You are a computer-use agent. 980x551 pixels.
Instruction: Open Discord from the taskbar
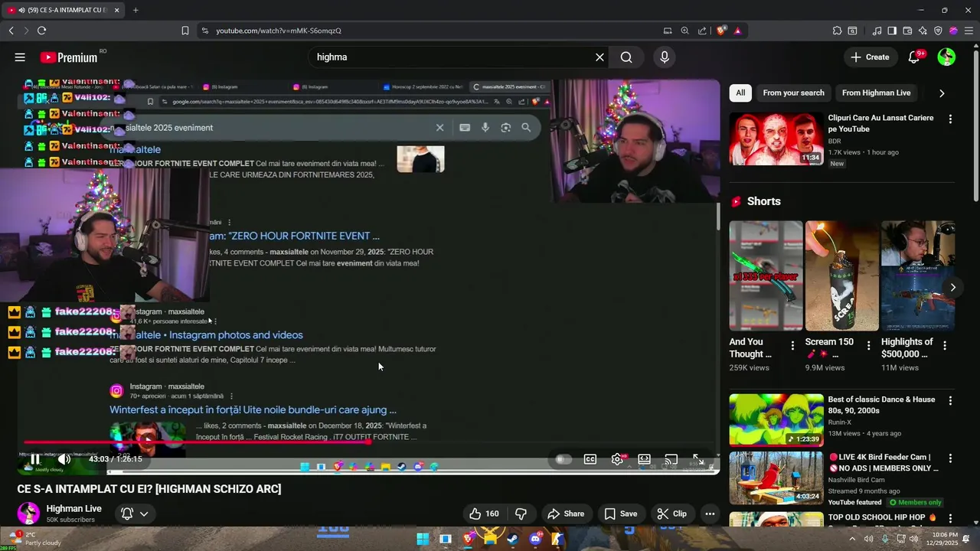535,539
